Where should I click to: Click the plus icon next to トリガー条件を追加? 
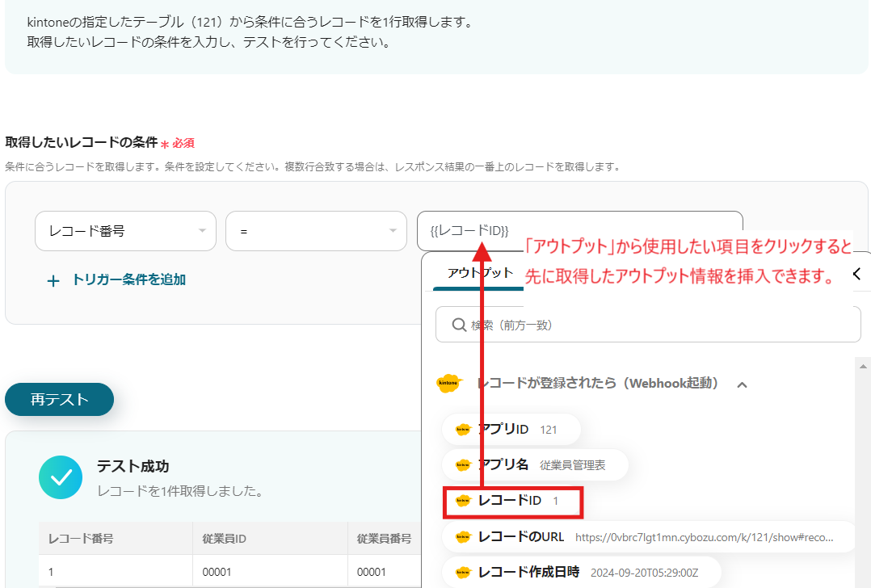tap(53, 280)
